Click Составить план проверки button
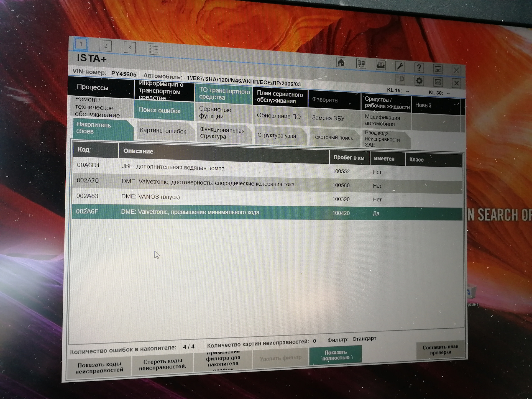 click(x=440, y=350)
